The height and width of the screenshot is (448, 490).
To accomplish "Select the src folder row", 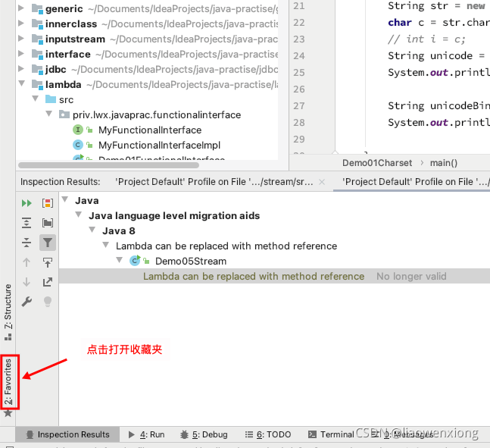I will (147, 100).
